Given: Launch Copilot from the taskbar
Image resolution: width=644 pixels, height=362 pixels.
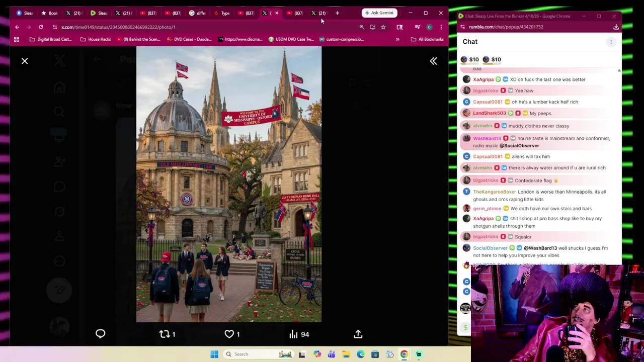Looking at the screenshot, I should point(317,354).
